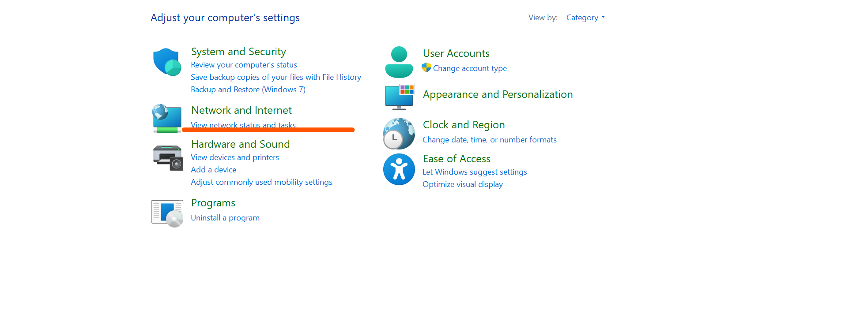Open the User Accounts heading
The height and width of the screenshot is (336, 868).
click(x=456, y=53)
